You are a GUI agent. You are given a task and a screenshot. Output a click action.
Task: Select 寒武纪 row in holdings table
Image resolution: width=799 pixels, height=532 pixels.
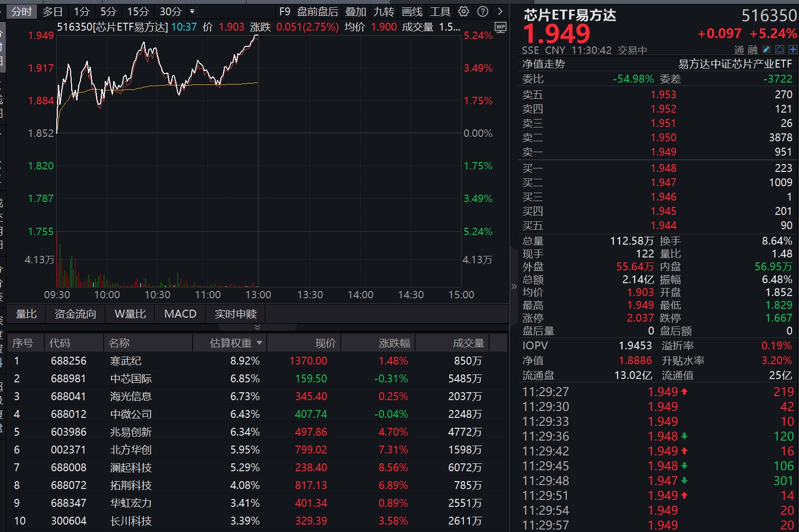257,361
